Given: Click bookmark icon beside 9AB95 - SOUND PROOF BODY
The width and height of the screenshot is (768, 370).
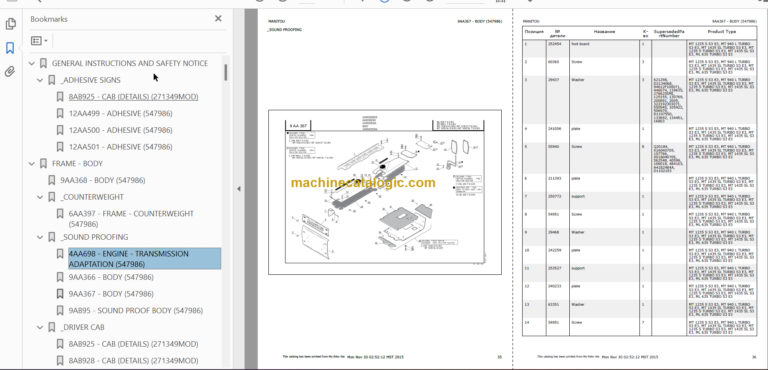Looking at the screenshot, I should pos(60,311).
